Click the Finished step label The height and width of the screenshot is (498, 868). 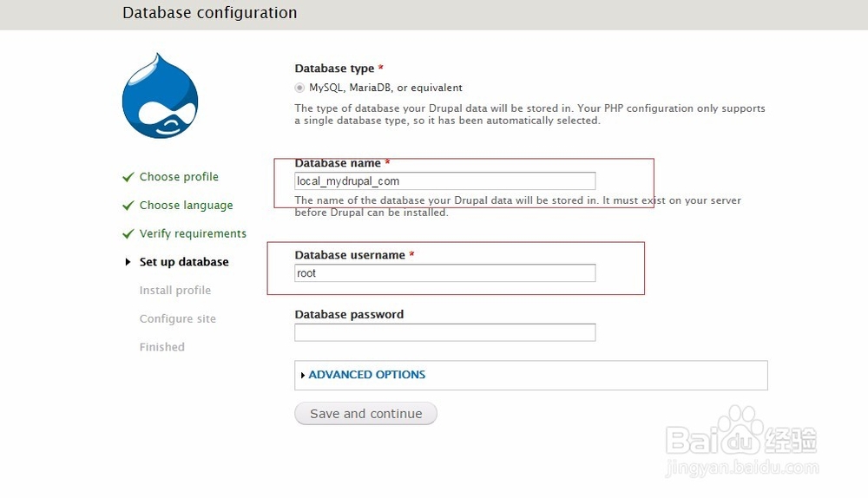click(x=161, y=347)
